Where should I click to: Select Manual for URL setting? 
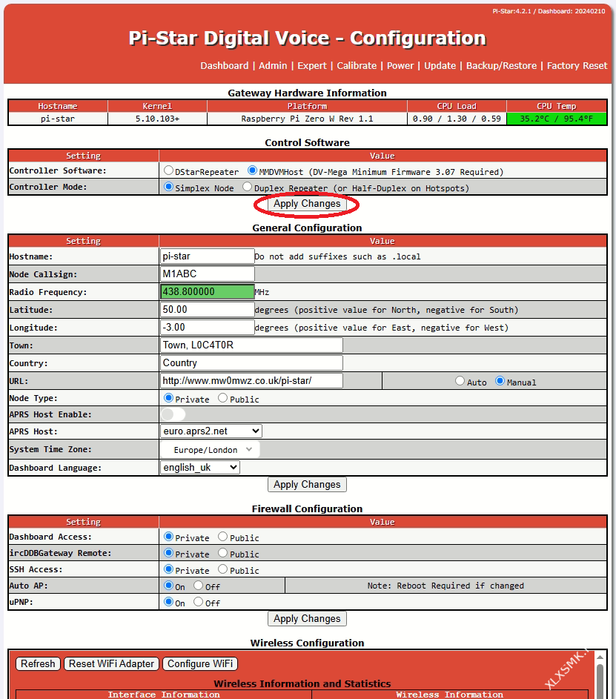(500, 381)
